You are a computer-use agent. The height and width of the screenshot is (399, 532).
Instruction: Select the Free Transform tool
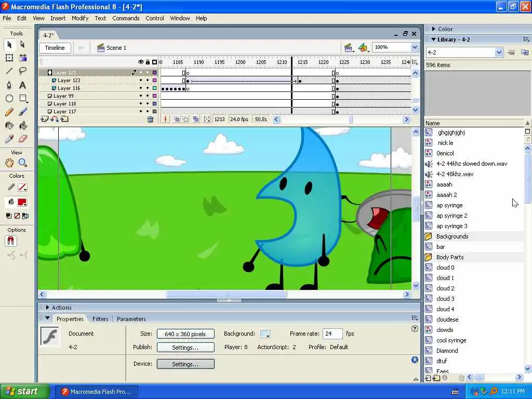(9, 58)
